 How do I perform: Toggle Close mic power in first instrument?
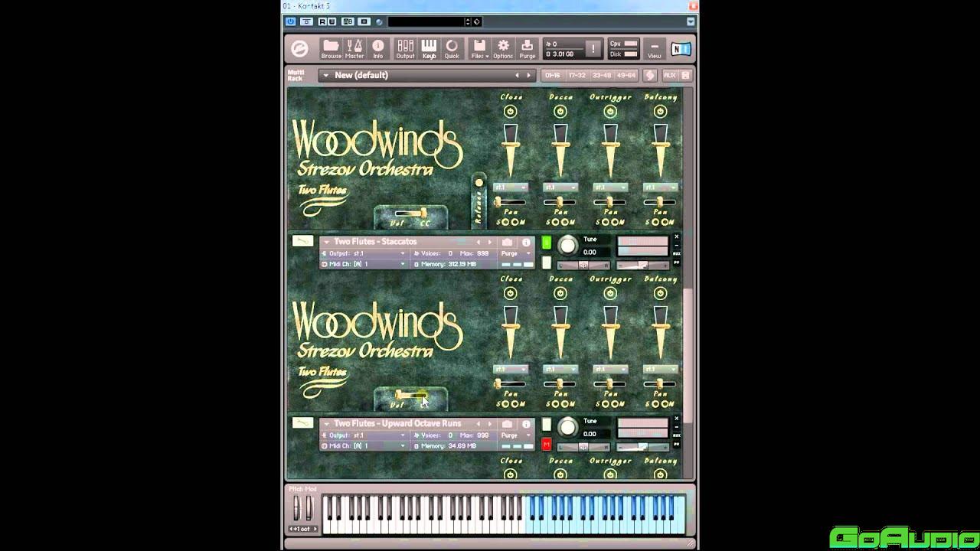point(511,112)
